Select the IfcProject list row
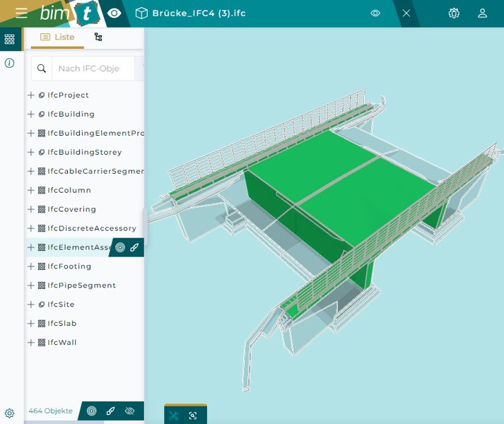The image size is (504, 424). (85, 95)
